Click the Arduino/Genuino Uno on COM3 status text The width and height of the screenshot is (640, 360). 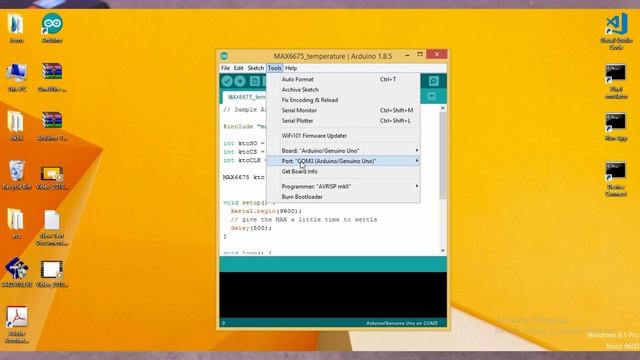point(402,323)
